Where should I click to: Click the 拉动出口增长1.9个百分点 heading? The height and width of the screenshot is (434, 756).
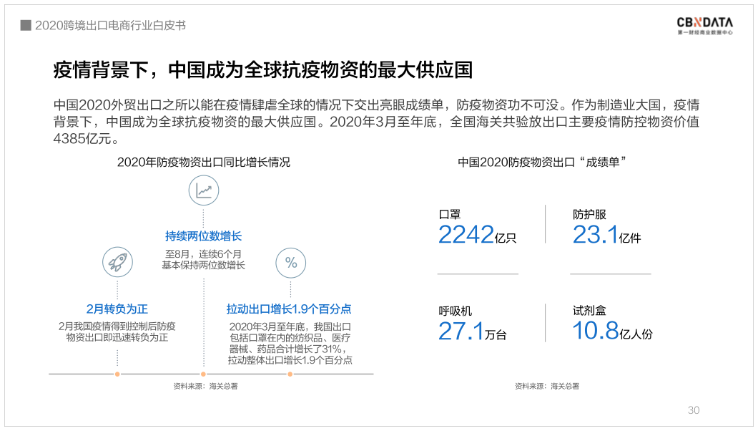click(x=291, y=309)
